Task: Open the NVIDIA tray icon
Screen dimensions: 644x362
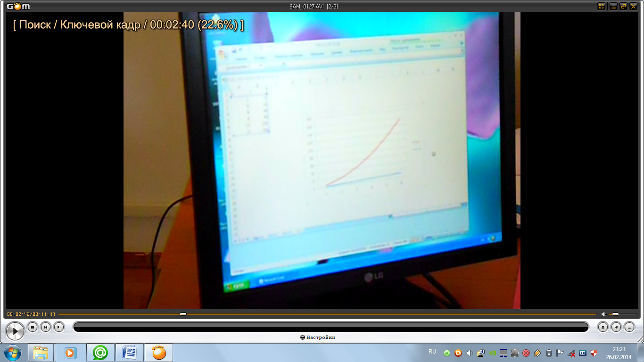Action: [492, 353]
